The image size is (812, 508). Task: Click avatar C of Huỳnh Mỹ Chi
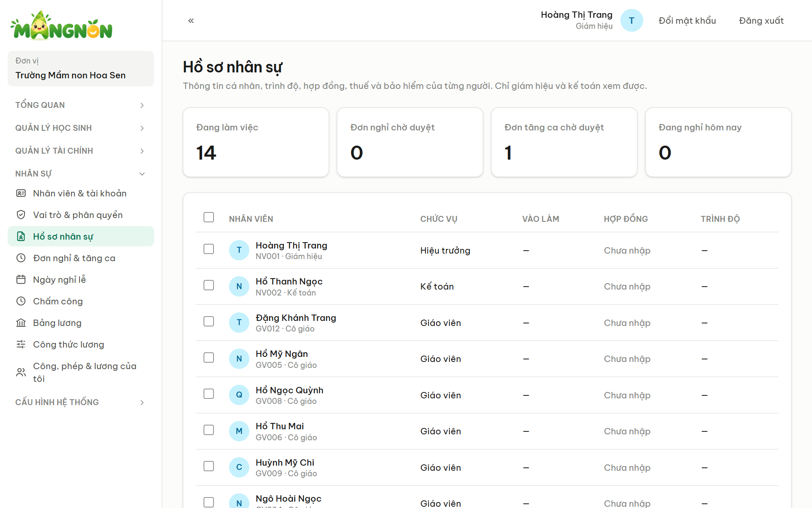point(239,467)
